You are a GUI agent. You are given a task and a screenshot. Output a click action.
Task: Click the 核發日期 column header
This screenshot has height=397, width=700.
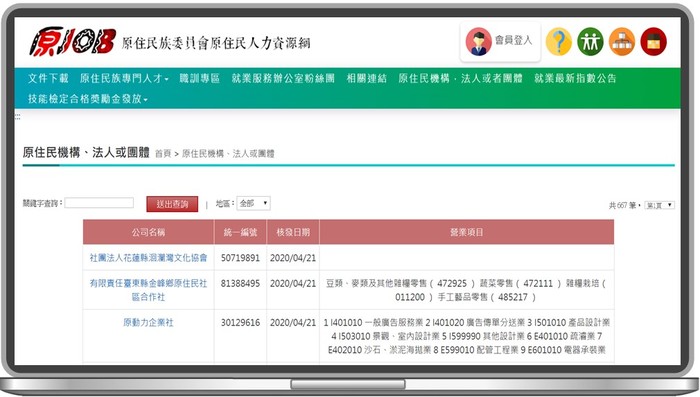[293, 232]
